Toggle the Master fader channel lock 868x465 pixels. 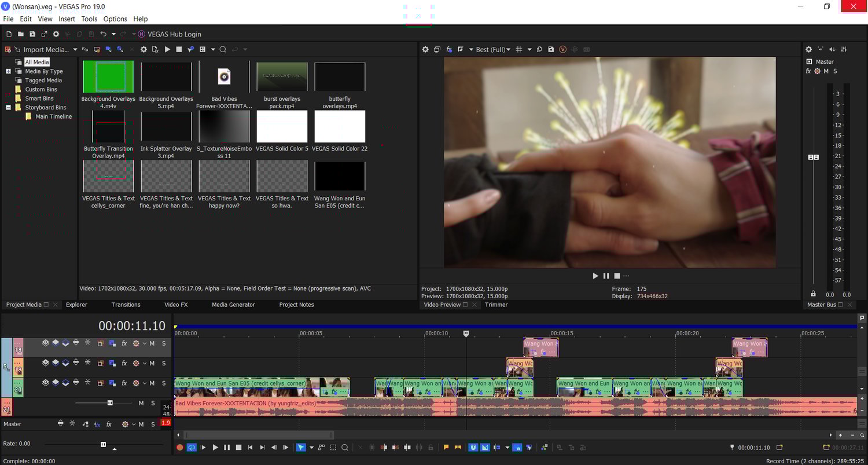[814, 294]
